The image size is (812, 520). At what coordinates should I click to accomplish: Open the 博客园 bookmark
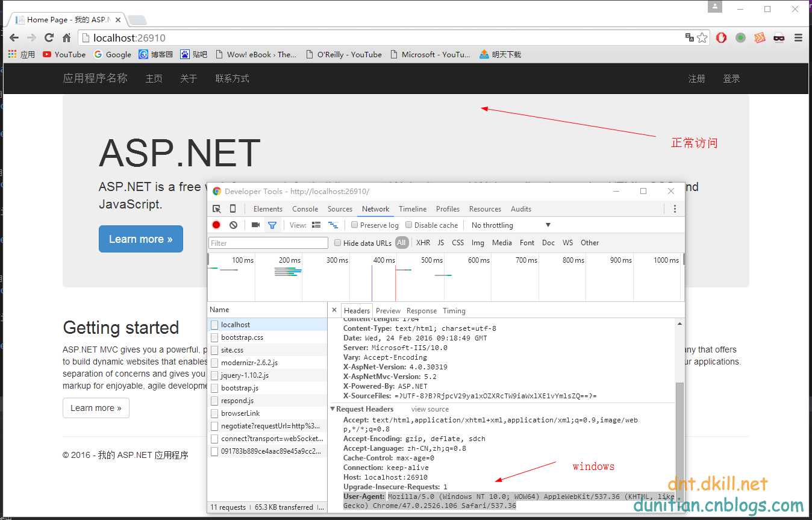click(155, 54)
